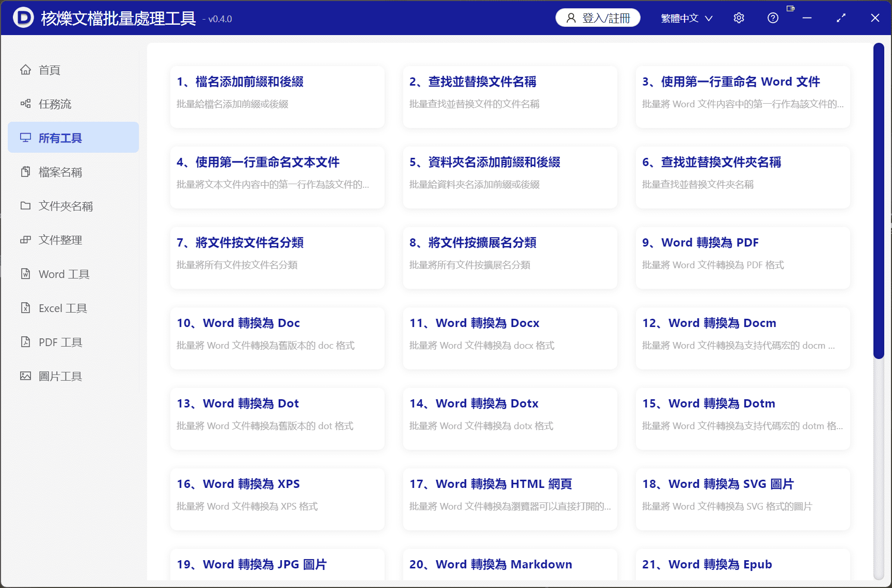Click the PDF document icon in sidebar
The height and width of the screenshot is (588, 892).
click(x=25, y=342)
